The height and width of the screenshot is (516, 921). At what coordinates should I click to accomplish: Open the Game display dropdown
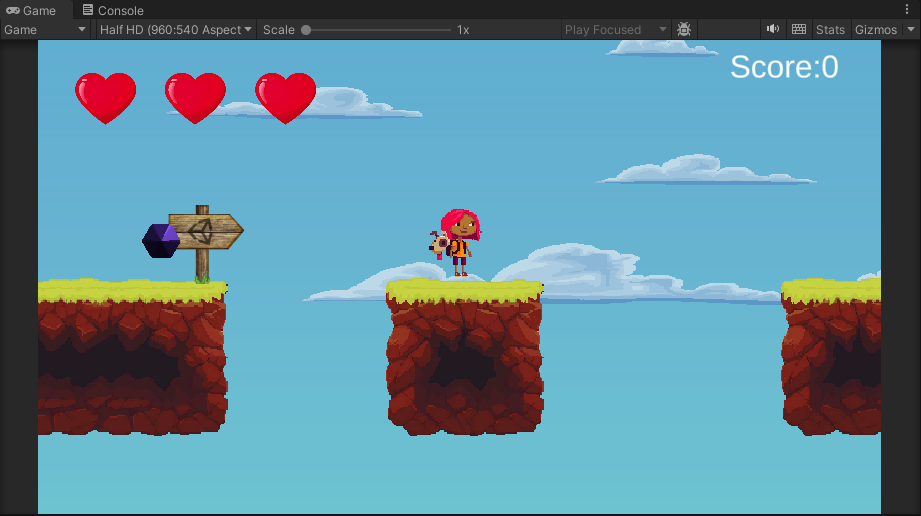(x=45, y=29)
